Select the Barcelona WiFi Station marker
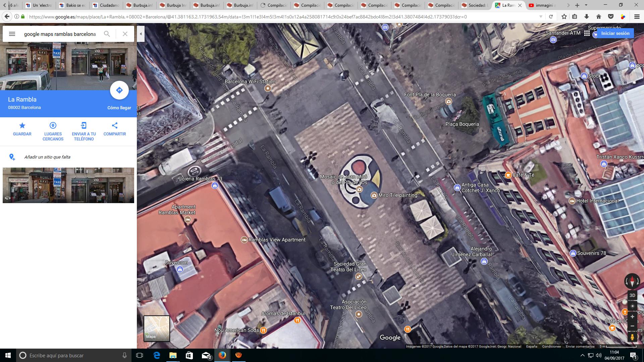This screenshot has height=362, width=644. (x=268, y=88)
